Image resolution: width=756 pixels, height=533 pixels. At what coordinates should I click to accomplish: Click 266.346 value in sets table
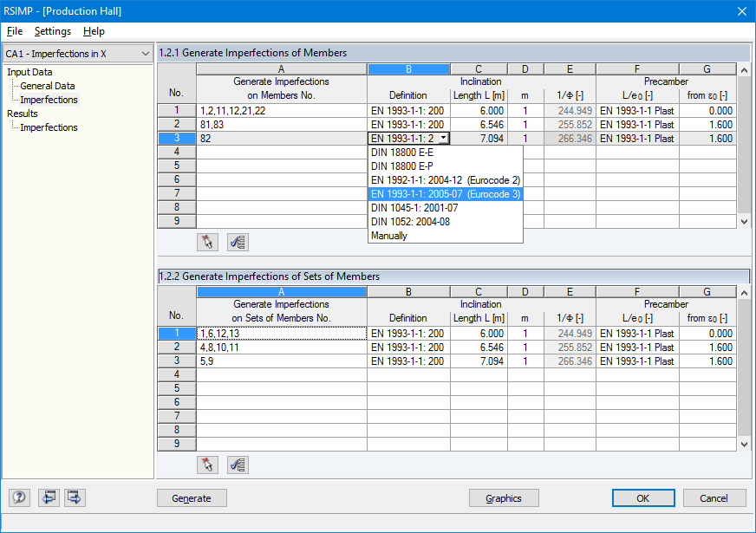pyautogui.click(x=570, y=361)
